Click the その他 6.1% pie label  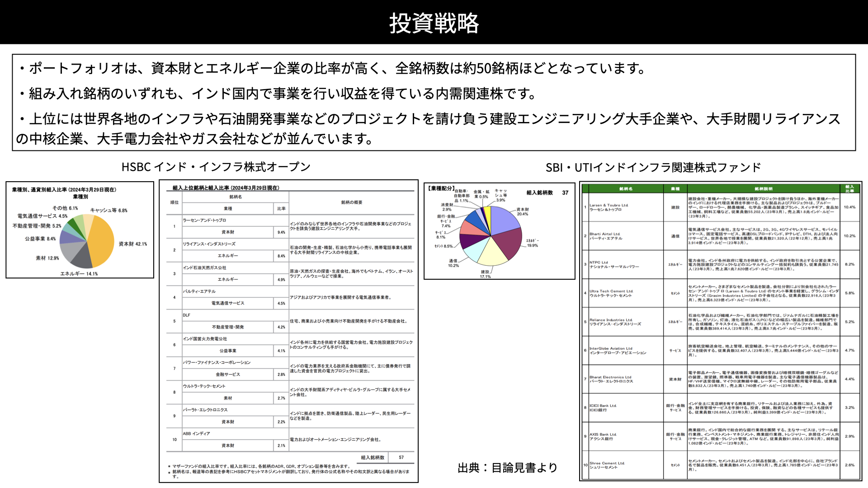pos(65,208)
